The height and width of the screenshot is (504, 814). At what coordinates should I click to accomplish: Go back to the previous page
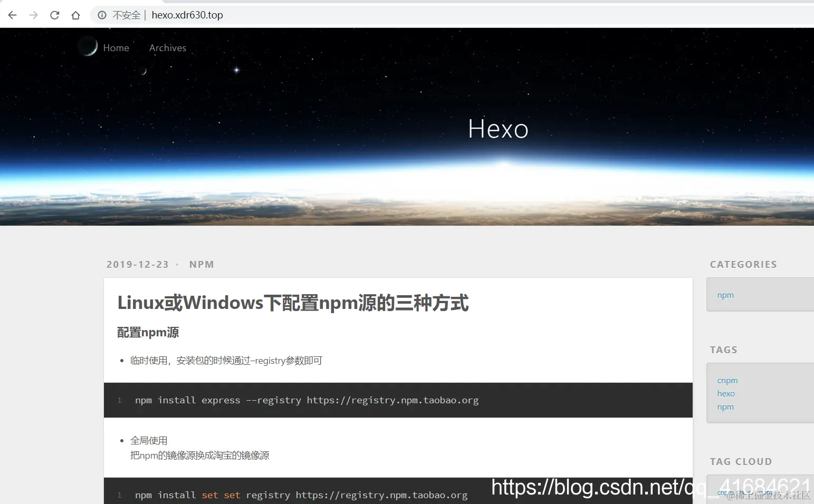13,15
